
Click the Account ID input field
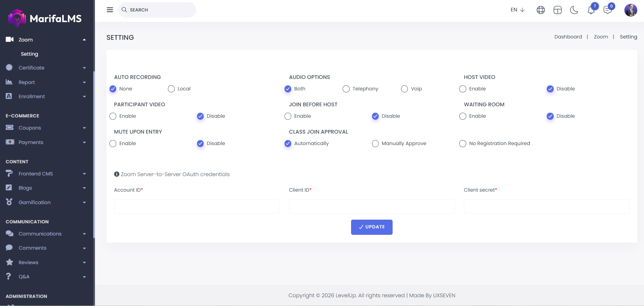click(x=197, y=206)
